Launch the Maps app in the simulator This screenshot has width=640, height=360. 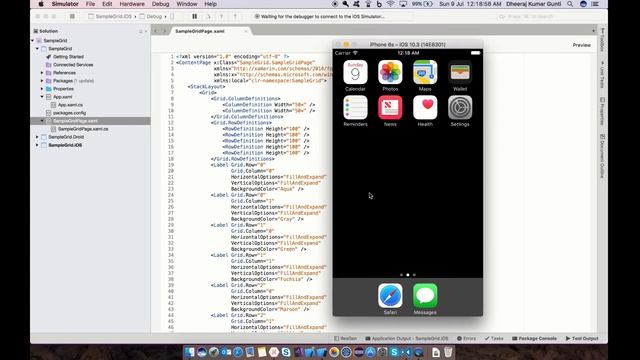pyautogui.click(x=425, y=72)
